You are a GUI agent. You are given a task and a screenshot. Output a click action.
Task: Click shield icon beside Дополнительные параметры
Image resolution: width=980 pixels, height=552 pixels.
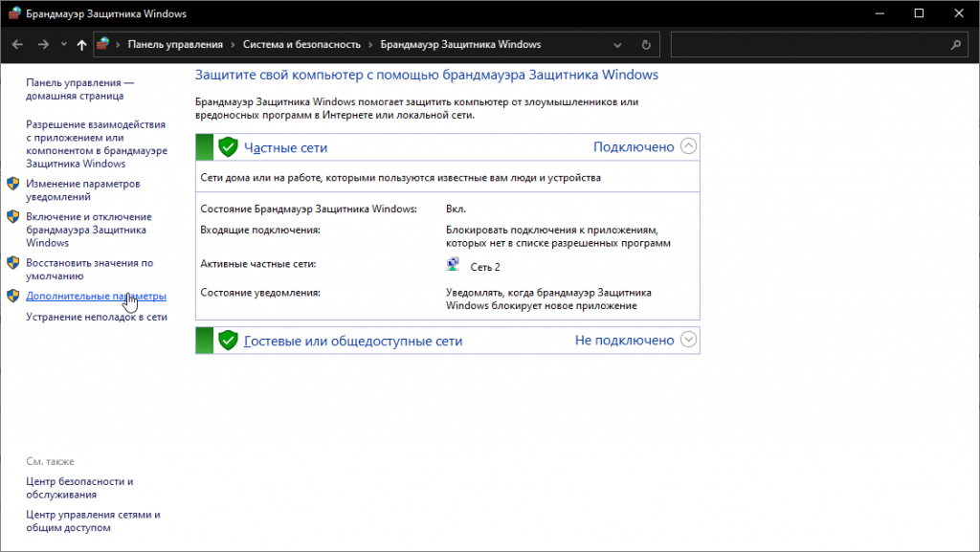[x=13, y=296]
